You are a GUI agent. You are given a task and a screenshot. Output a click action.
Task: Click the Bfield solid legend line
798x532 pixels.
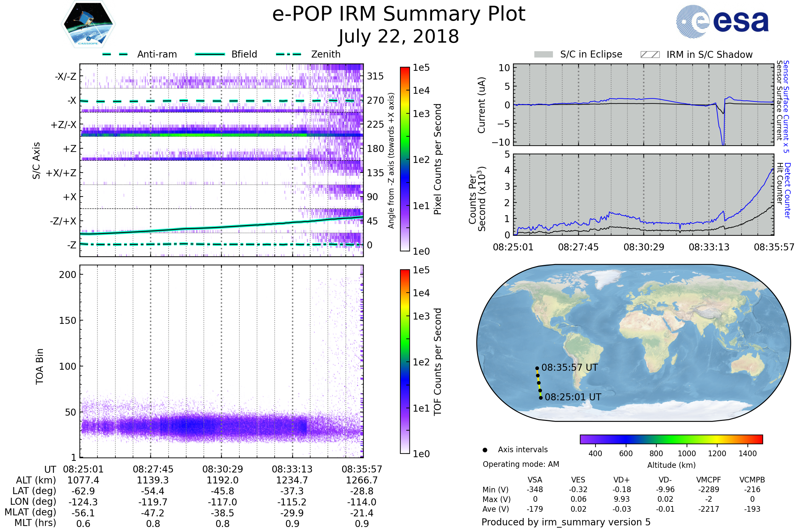click(x=210, y=54)
